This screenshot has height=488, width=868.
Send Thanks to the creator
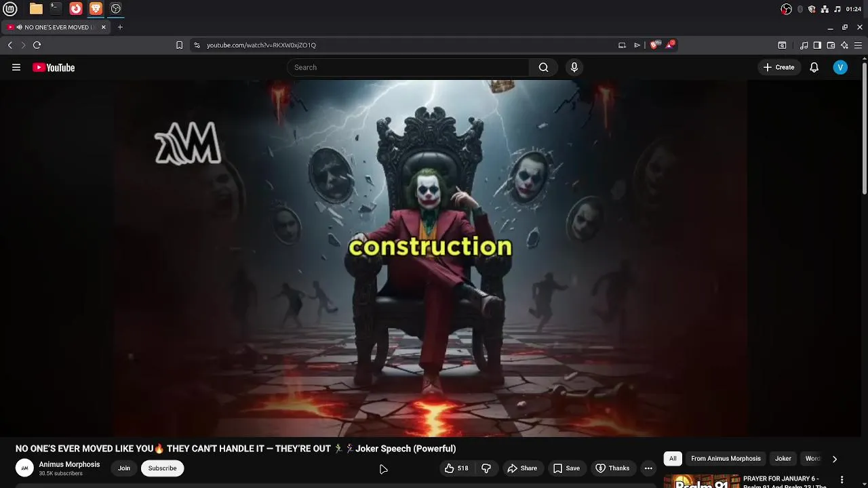click(x=612, y=468)
